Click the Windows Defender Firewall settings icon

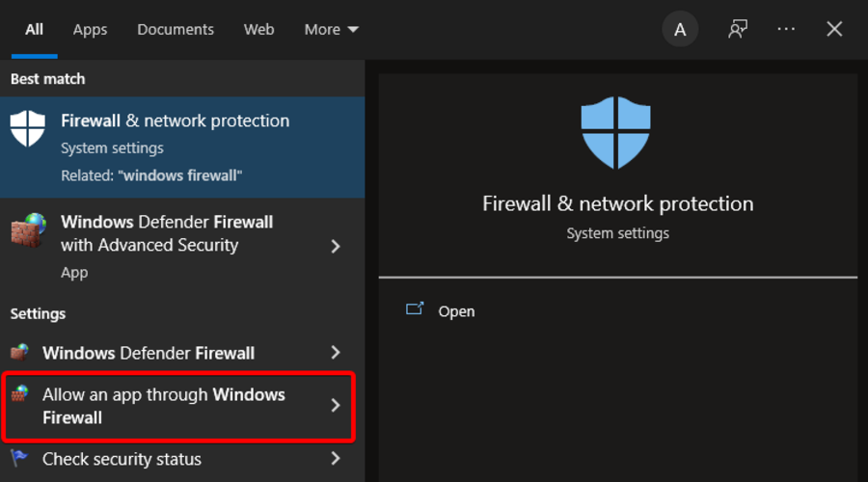pos(20,352)
